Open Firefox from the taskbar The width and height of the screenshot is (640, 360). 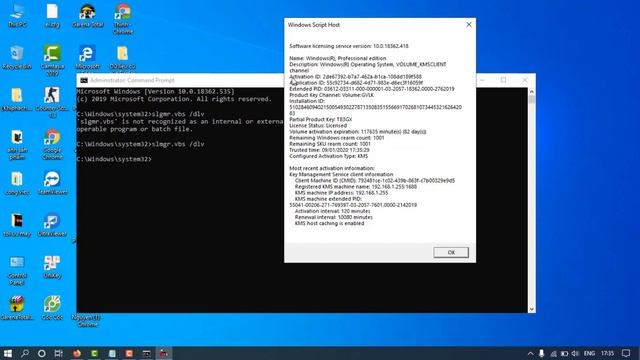tap(77, 353)
